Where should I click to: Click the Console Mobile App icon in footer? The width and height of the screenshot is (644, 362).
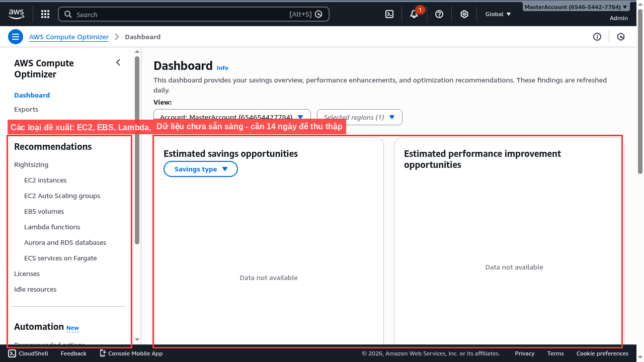tap(102, 353)
